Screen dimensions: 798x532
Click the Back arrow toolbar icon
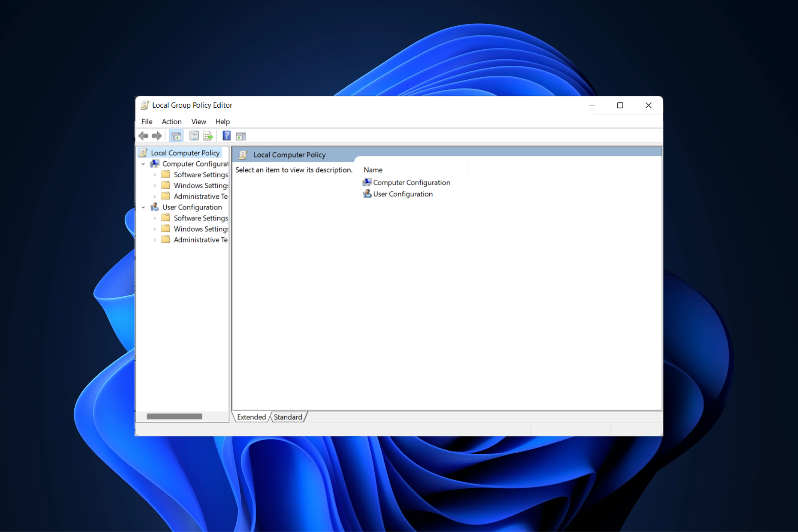(143, 136)
